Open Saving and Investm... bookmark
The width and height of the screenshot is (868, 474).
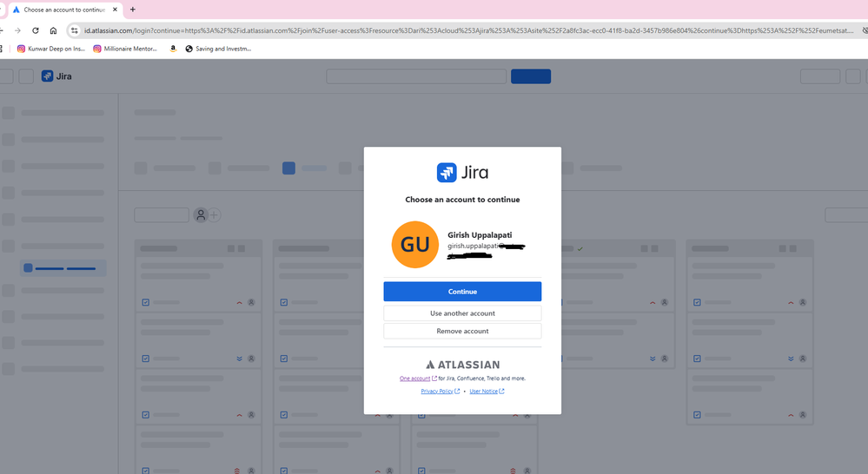(x=218, y=49)
